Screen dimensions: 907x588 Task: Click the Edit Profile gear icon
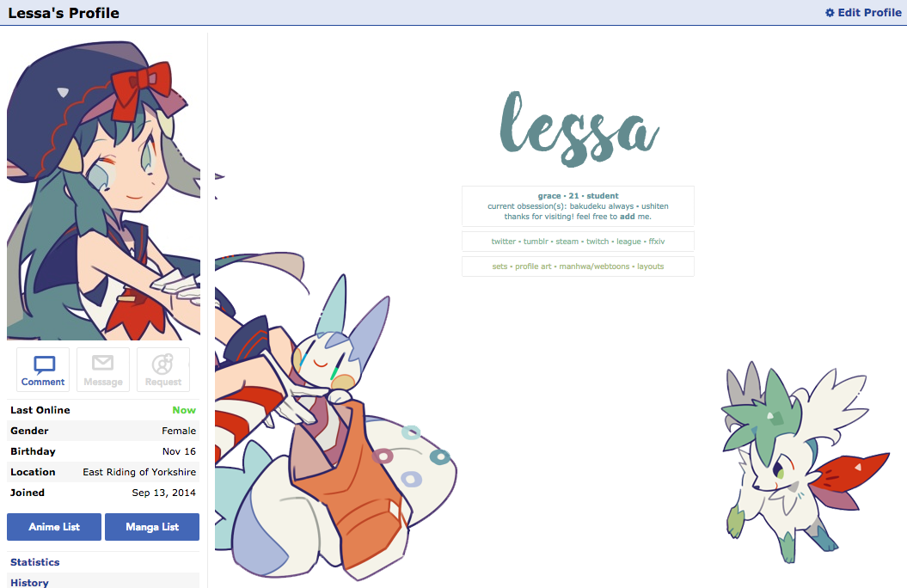tap(830, 13)
